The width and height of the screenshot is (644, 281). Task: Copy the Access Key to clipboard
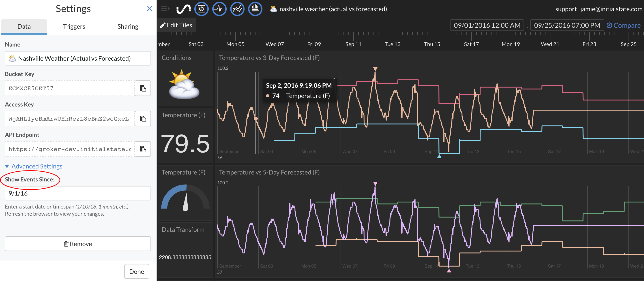pos(143,119)
